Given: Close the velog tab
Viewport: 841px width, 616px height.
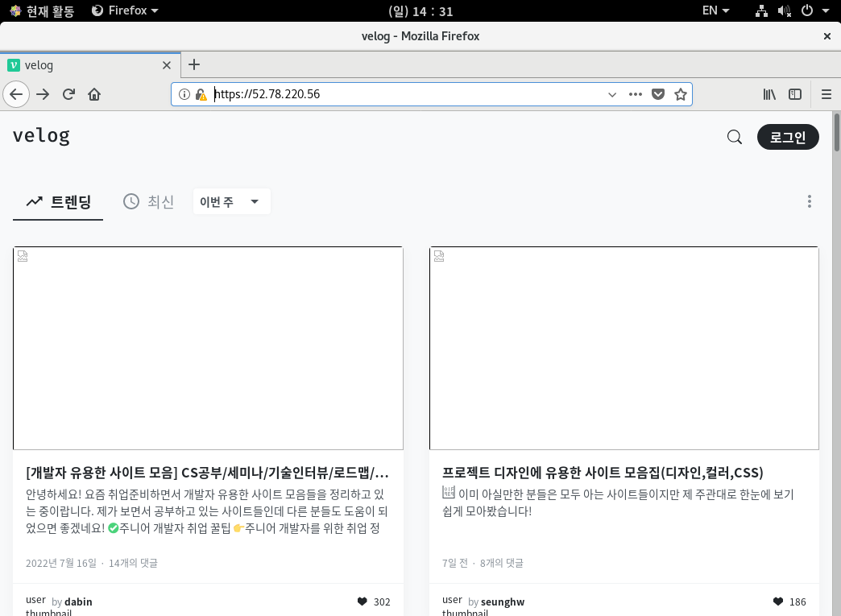Looking at the screenshot, I should (167, 65).
